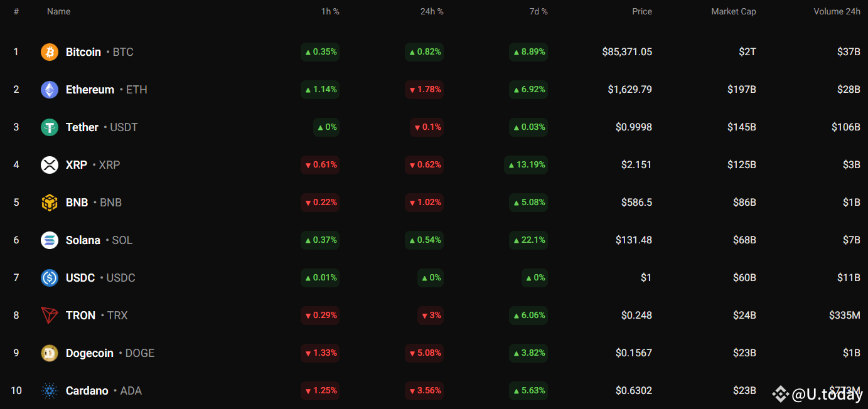Image resolution: width=868 pixels, height=409 pixels.
Task: Sort by the 7d % column header
Action: point(537,11)
